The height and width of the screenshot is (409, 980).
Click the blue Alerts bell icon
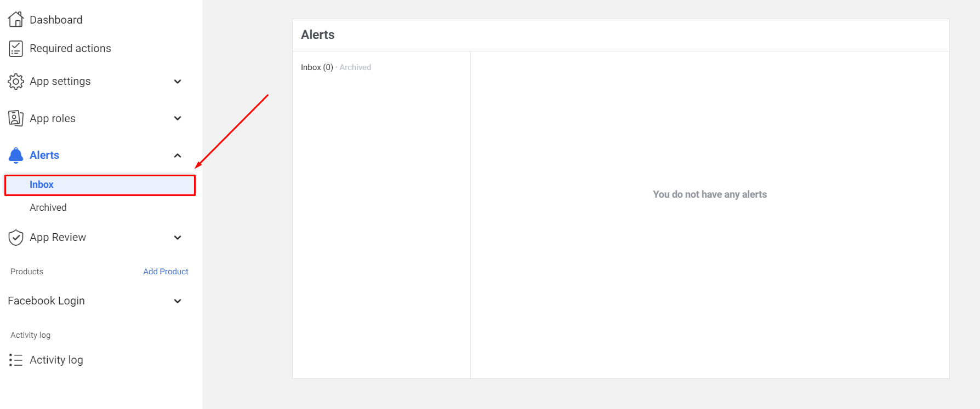click(16, 155)
